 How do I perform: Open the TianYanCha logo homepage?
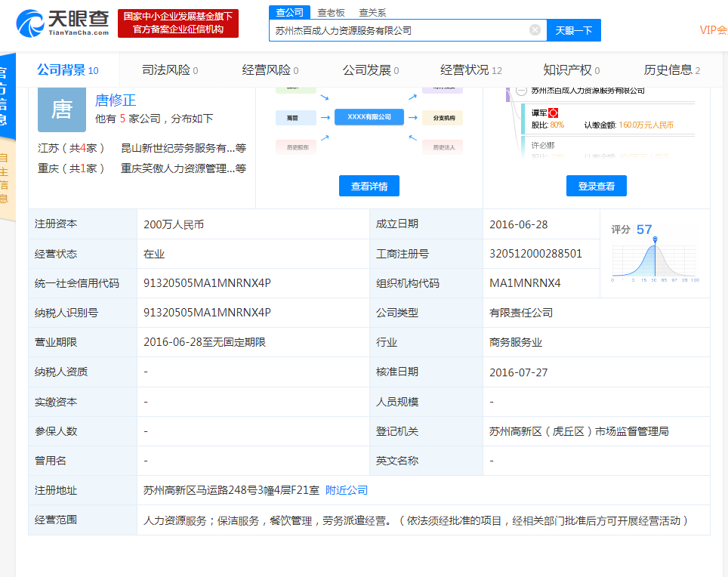tap(63, 23)
